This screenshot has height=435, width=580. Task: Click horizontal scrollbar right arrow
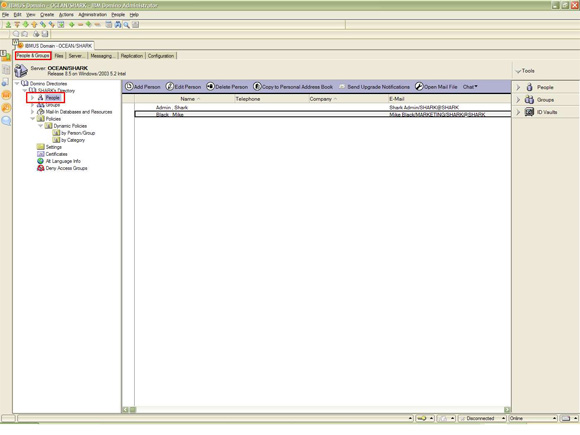507,409
